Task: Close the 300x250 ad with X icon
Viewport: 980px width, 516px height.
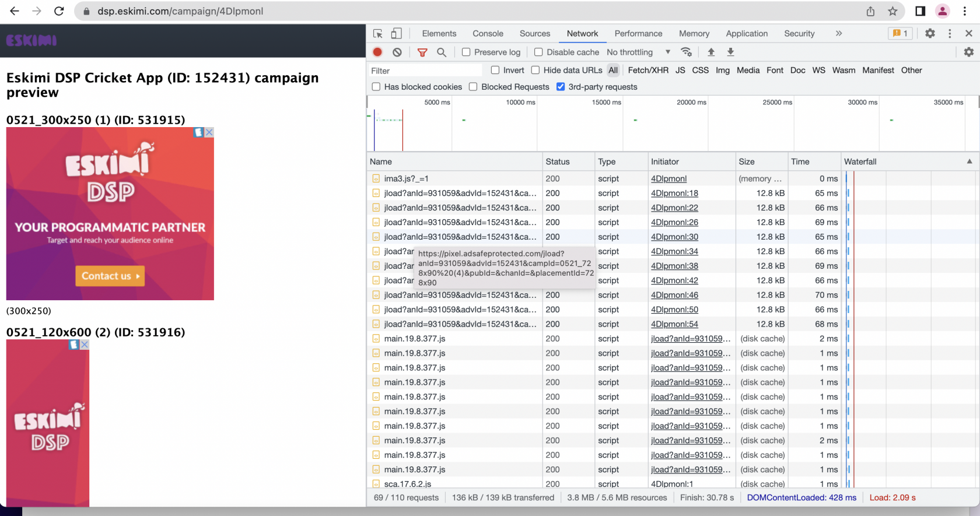Action: 209,132
